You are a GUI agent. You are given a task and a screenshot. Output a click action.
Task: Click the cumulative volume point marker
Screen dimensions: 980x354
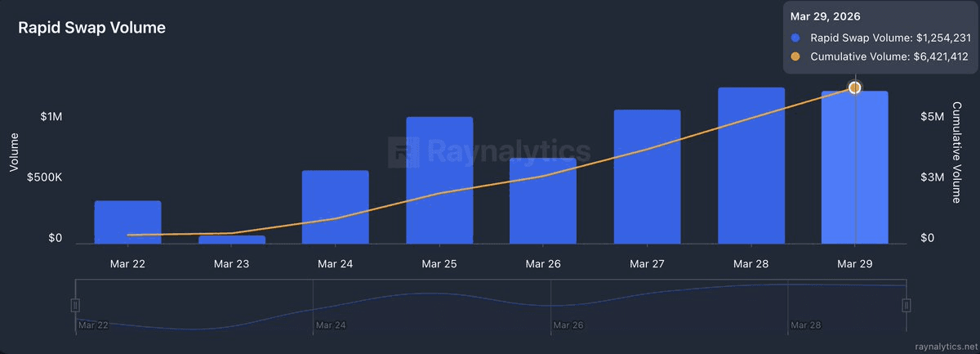tap(854, 87)
